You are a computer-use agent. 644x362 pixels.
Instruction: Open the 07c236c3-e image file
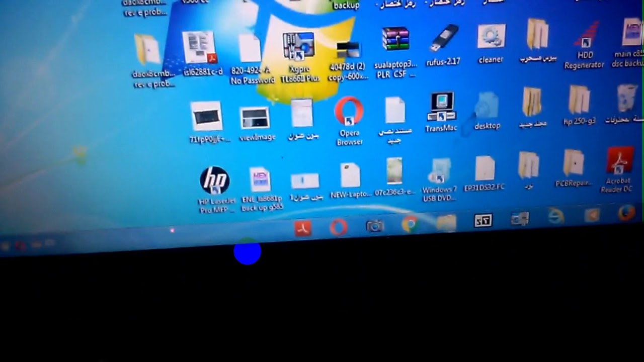[x=394, y=171]
